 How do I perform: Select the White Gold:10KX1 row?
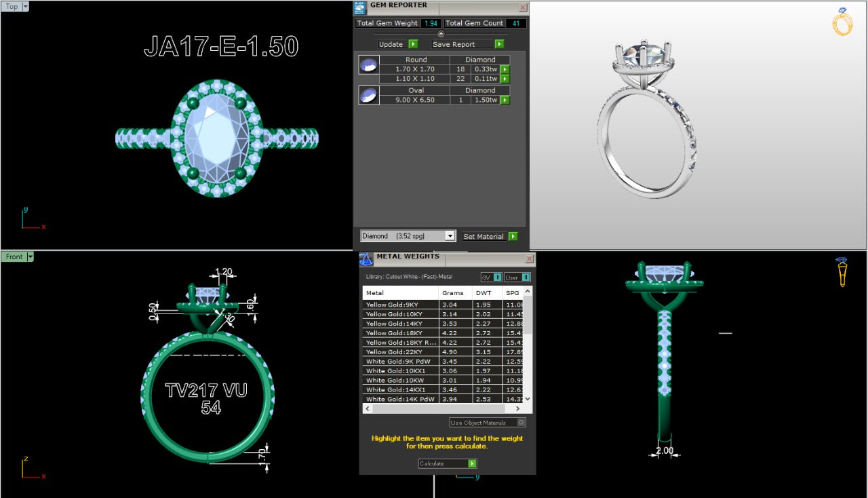coord(443,371)
